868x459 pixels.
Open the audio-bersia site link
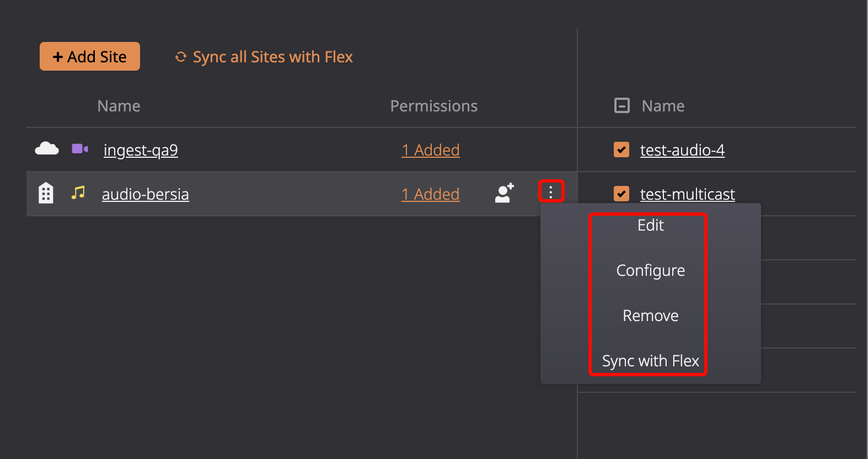[146, 194]
